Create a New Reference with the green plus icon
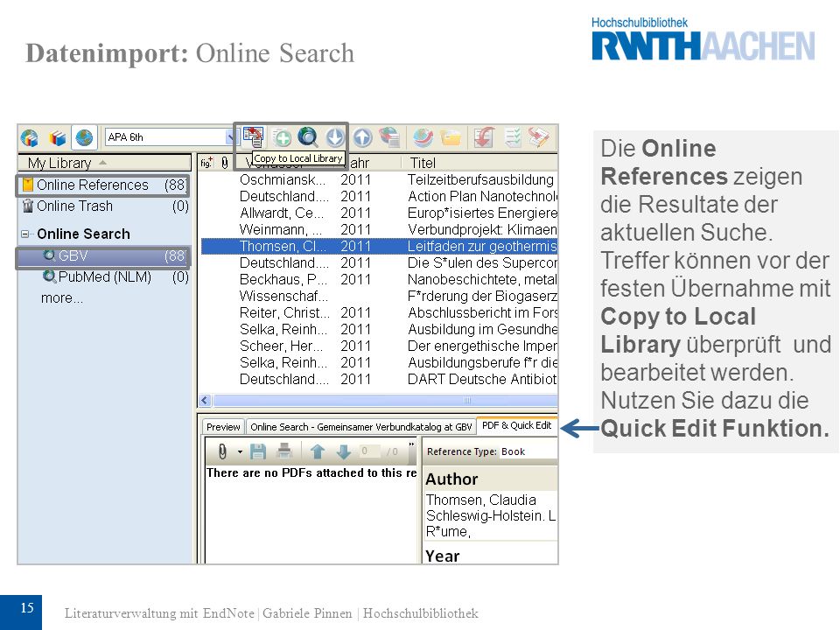 click(283, 137)
